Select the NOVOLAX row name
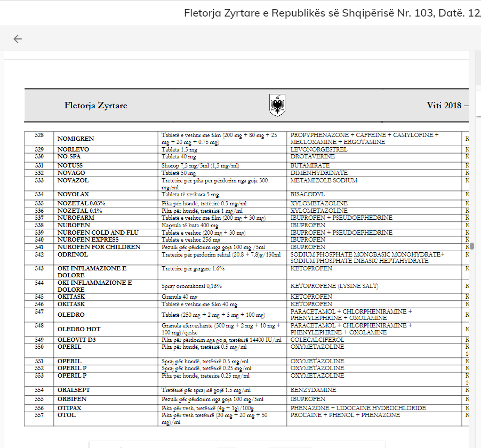 pos(73,195)
